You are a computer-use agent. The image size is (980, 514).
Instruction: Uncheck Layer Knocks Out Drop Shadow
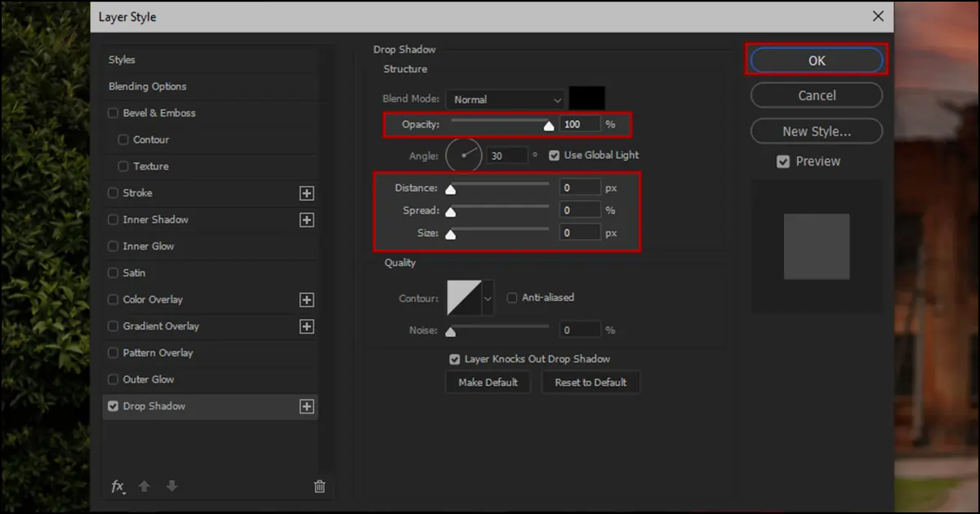pyautogui.click(x=454, y=358)
